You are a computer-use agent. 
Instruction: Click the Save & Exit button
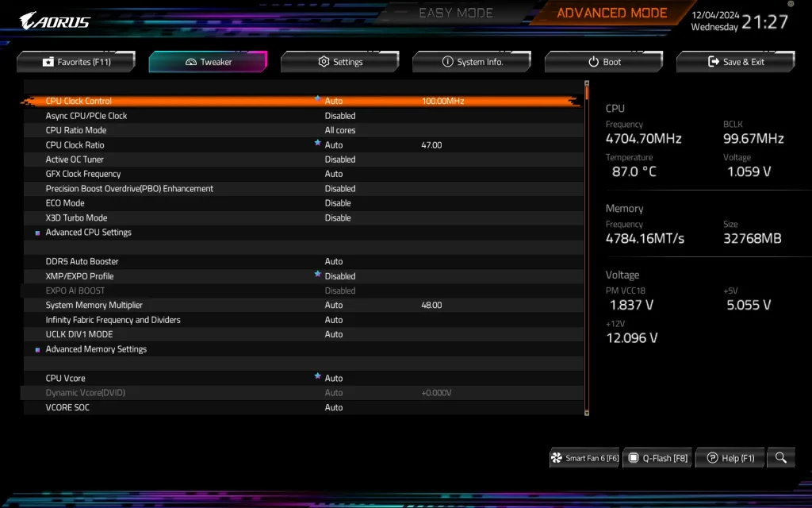735,61
